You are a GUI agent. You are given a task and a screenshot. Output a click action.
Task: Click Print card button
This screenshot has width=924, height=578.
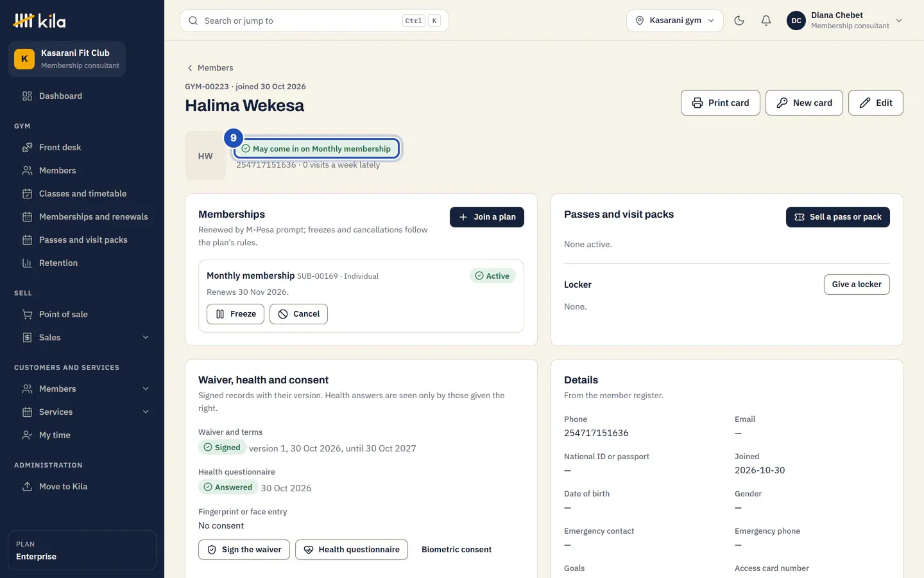(x=720, y=103)
